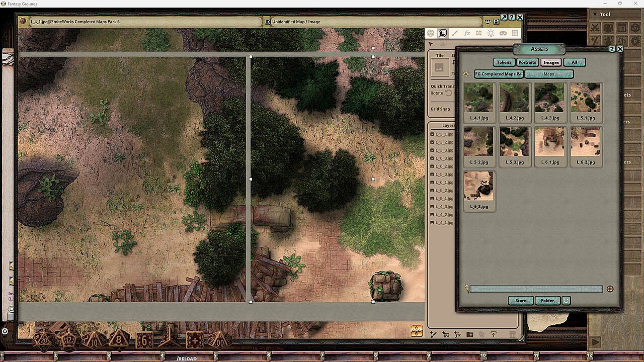Open the FG Completed Maps Pack breadcrumb
The width and height of the screenshot is (644, 362).
tap(498, 74)
